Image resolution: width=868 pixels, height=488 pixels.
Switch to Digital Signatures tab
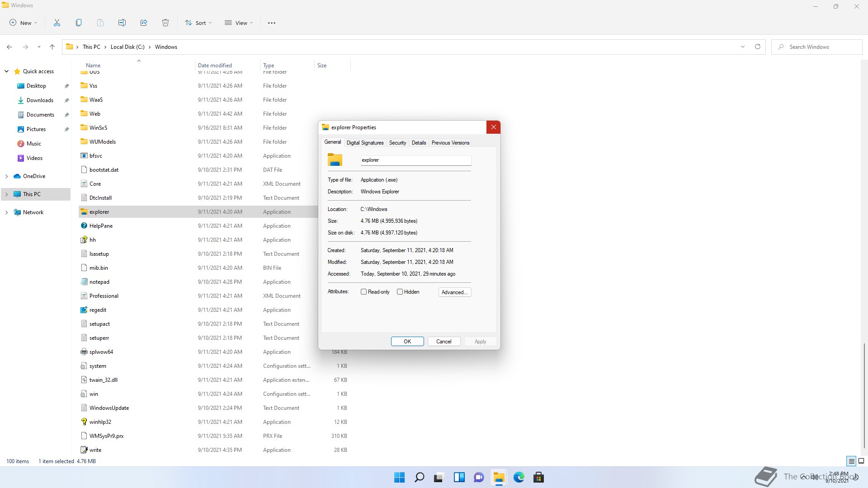365,142
